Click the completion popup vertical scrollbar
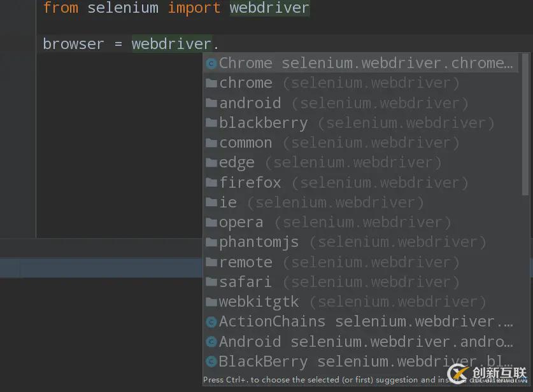 [525, 124]
